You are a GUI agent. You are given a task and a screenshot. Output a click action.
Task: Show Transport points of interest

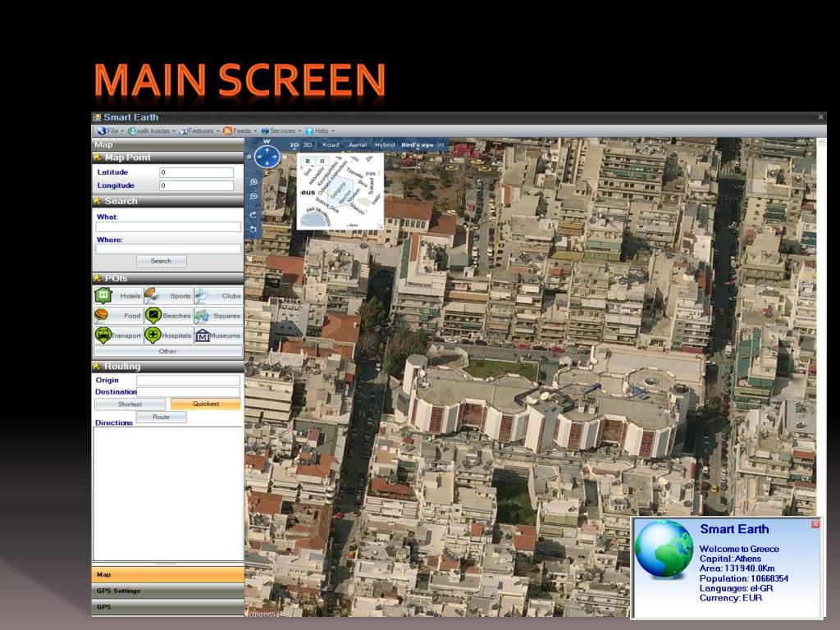(118, 336)
